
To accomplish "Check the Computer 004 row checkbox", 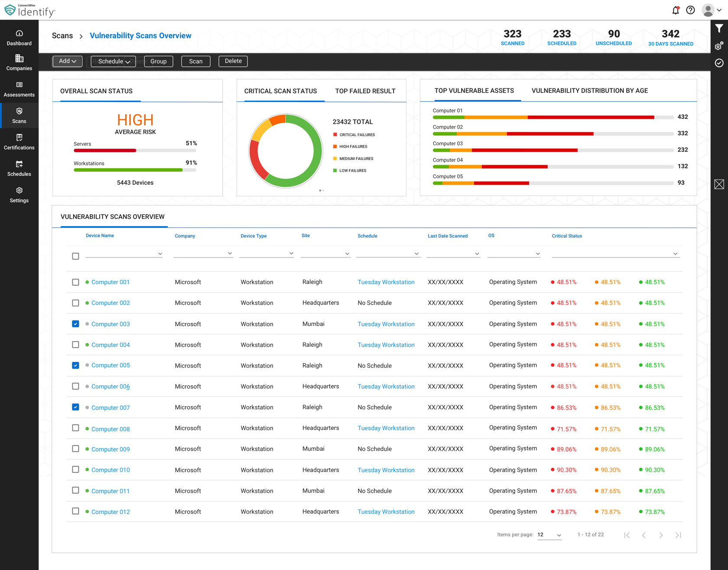I will pyautogui.click(x=75, y=345).
